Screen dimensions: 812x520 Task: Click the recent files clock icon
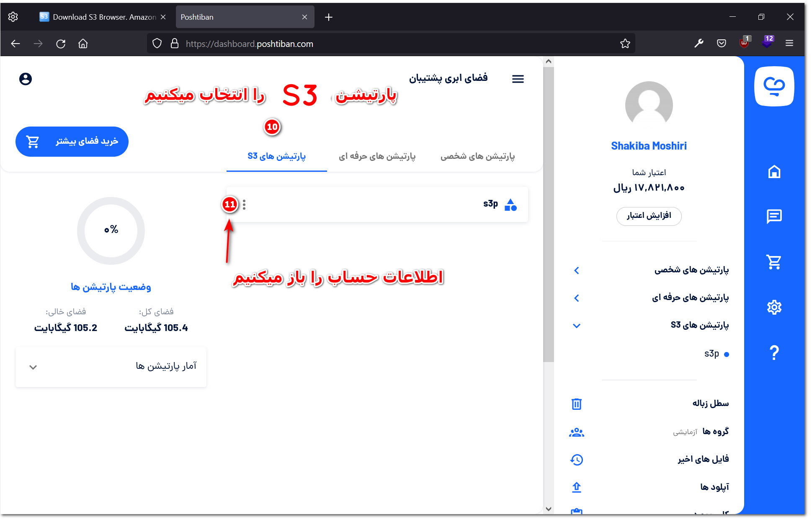click(x=577, y=459)
